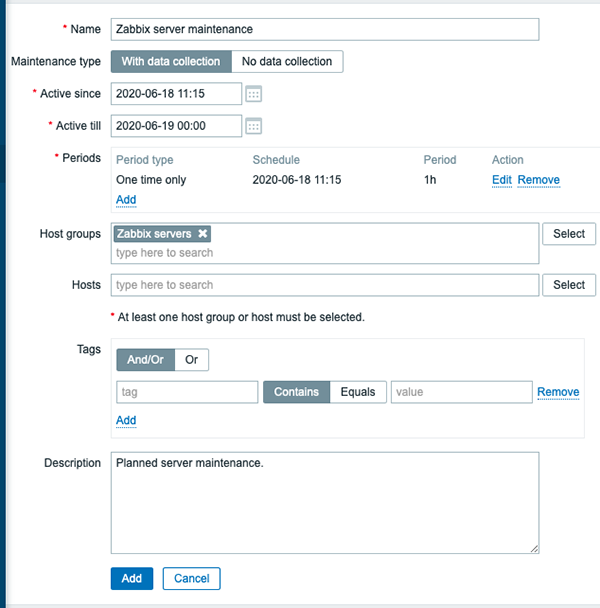Set tag operator to Contains

point(296,392)
